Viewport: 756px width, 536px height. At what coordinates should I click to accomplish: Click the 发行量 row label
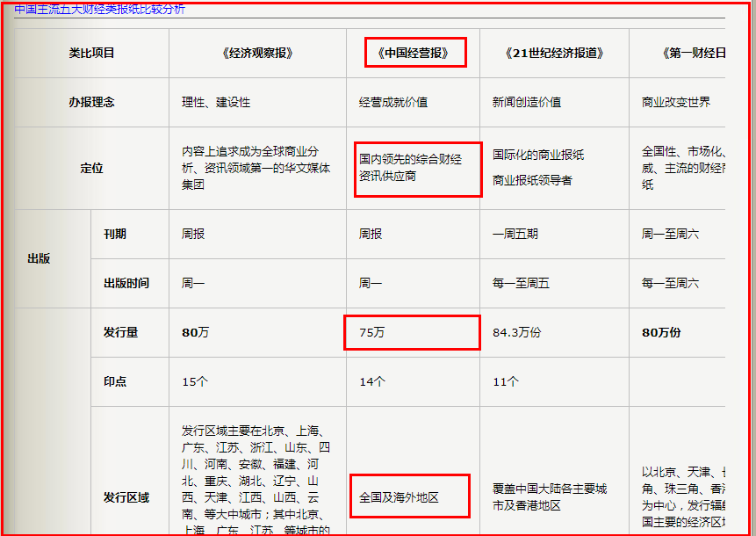(120, 332)
